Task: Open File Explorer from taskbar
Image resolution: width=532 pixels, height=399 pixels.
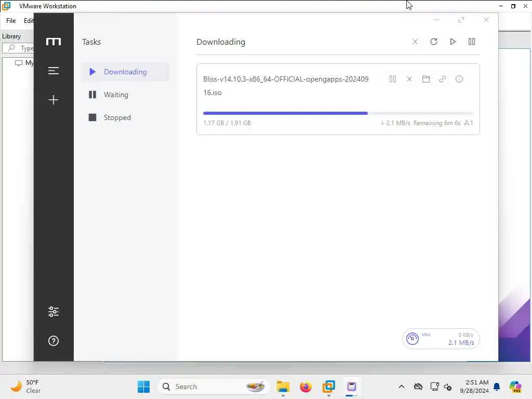Action: [283, 387]
